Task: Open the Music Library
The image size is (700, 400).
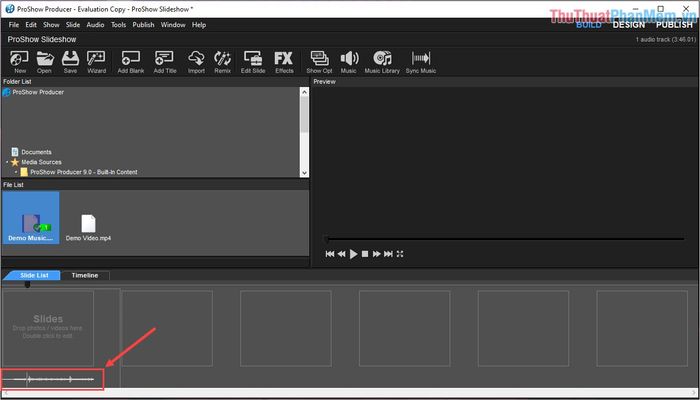Action: point(382,62)
